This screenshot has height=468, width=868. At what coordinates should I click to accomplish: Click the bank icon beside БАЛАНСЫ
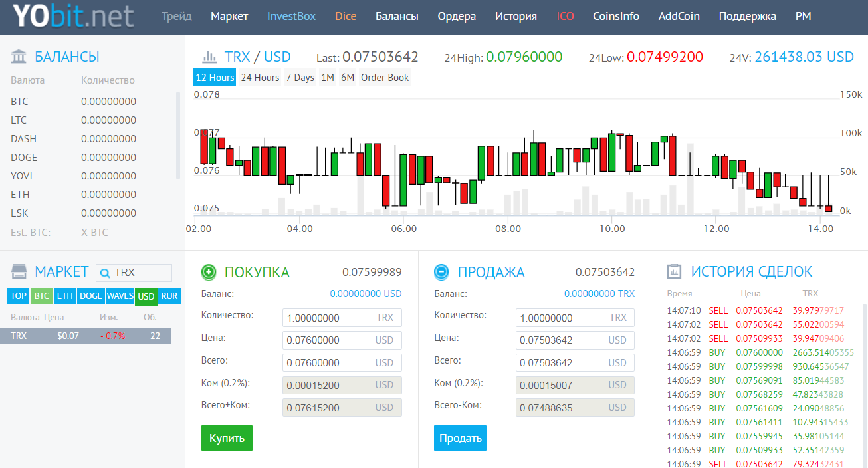[19, 57]
